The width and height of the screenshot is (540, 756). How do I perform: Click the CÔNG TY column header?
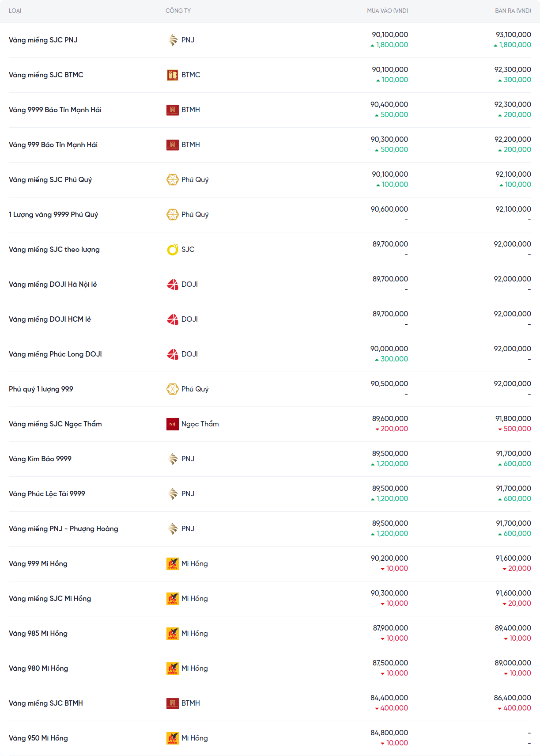pyautogui.click(x=178, y=11)
